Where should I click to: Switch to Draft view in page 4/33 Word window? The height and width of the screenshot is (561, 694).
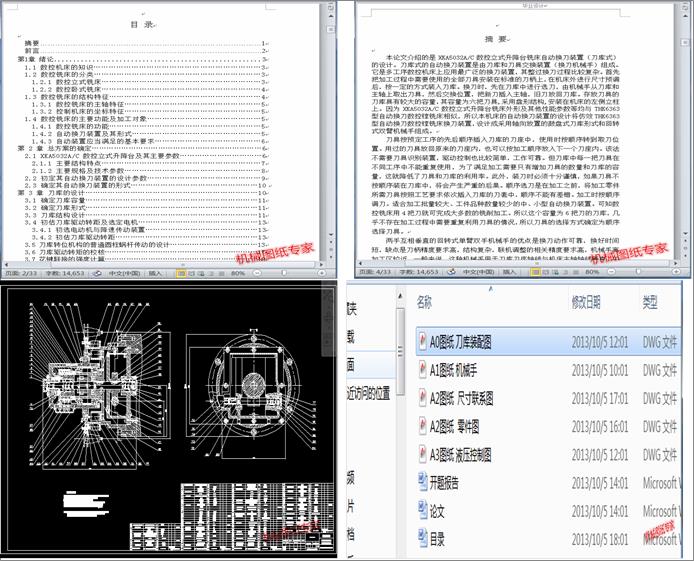point(576,272)
